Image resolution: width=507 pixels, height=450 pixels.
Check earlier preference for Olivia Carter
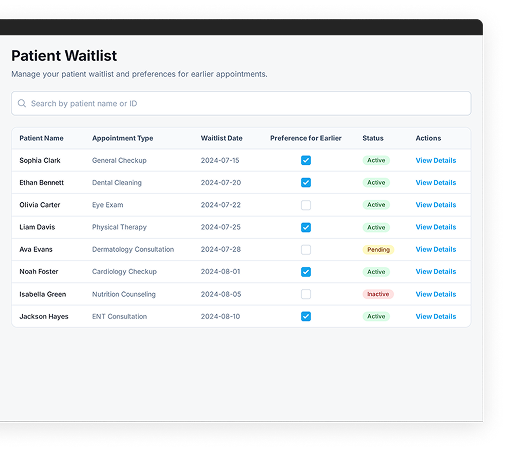click(306, 205)
